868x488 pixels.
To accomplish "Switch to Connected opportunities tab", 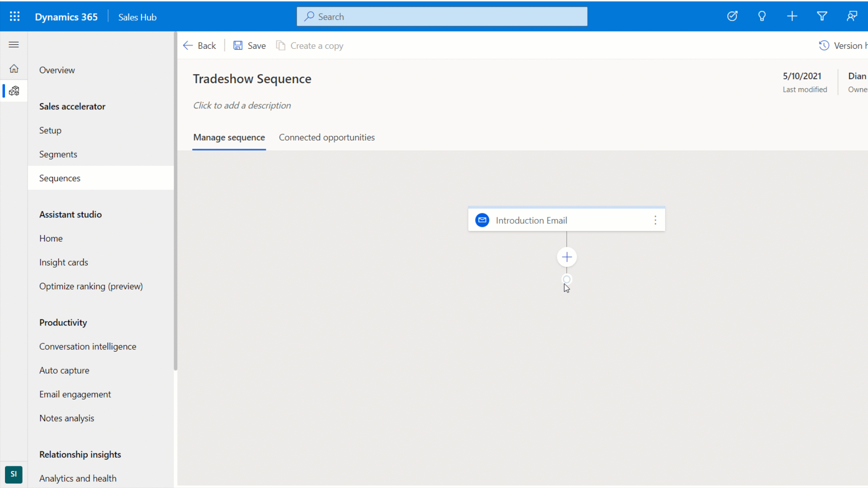I will click(x=326, y=137).
